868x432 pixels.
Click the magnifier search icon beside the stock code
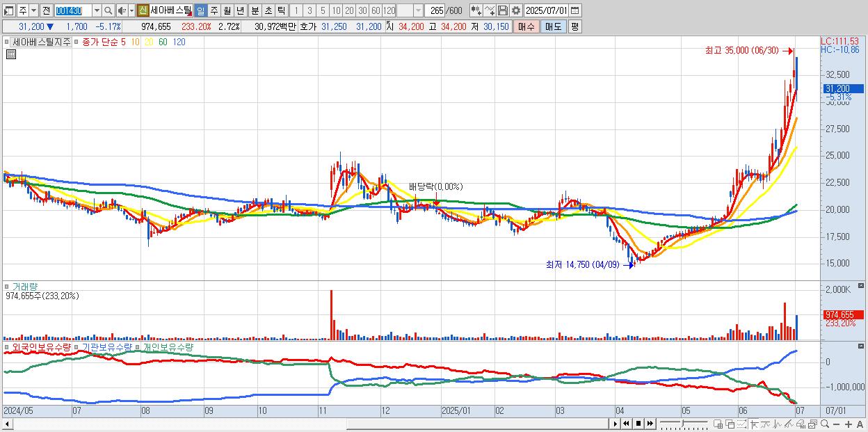click(x=108, y=11)
